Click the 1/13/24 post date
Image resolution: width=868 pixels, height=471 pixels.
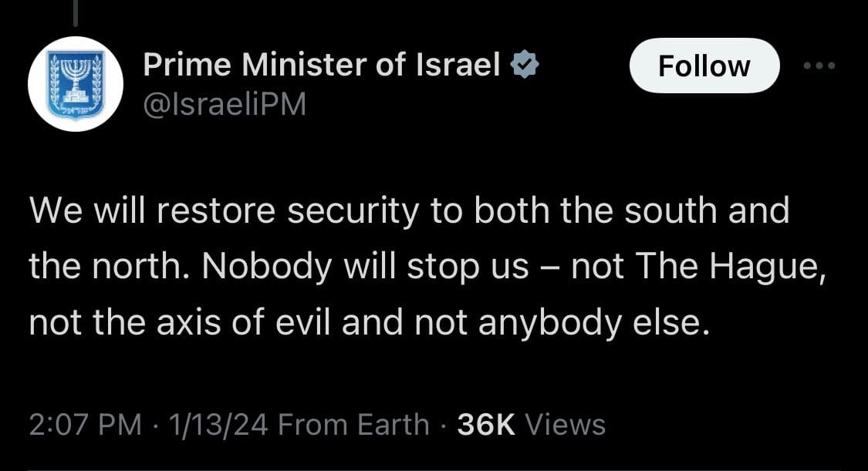pos(211,424)
